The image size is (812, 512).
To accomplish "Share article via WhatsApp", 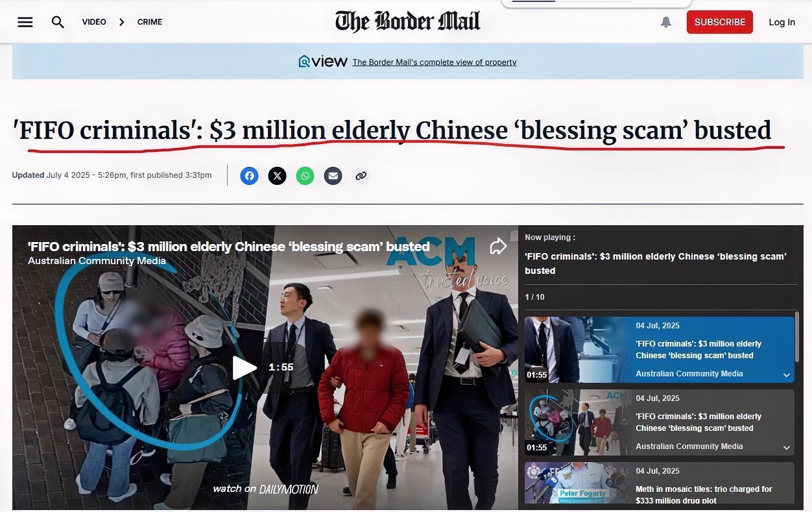I will tap(305, 176).
